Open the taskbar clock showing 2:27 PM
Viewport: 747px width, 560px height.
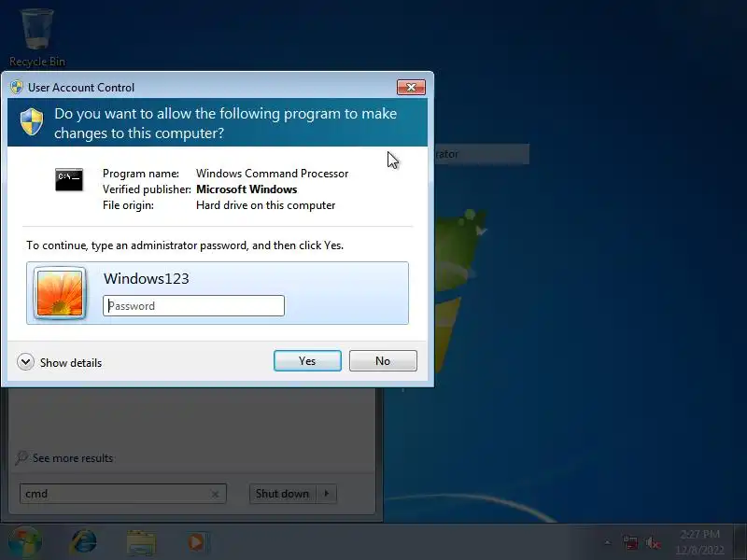[x=699, y=542]
